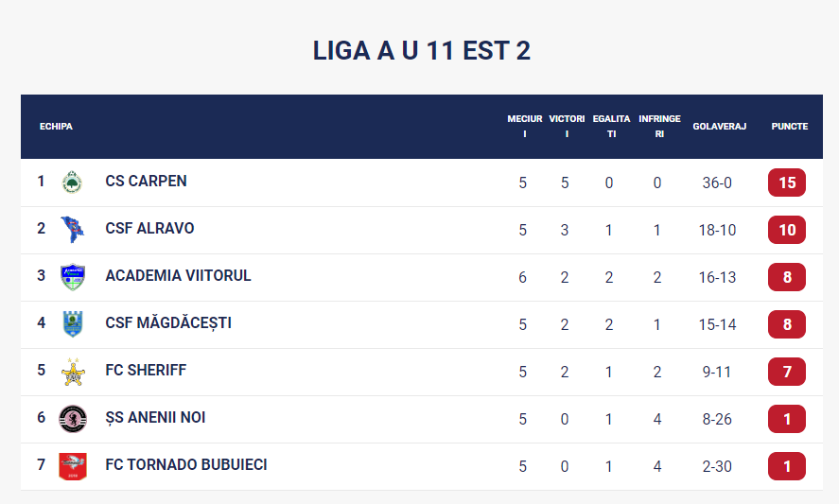
Task: Click the PUNCTE column header
Action: (789, 127)
